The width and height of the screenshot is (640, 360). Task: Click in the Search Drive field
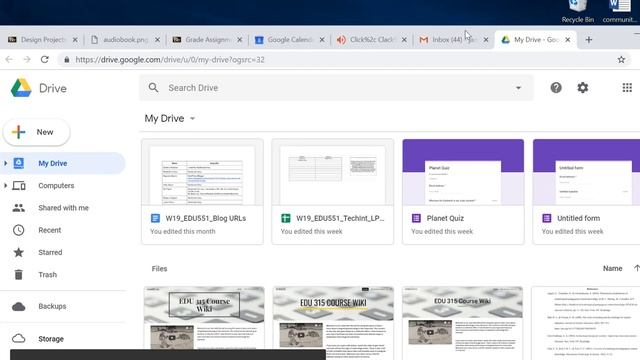337,88
